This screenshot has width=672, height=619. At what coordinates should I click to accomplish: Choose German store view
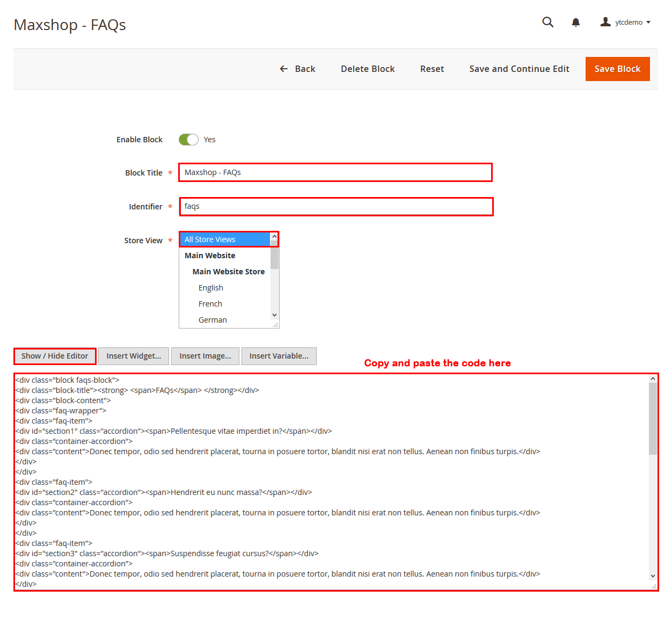coord(225,320)
